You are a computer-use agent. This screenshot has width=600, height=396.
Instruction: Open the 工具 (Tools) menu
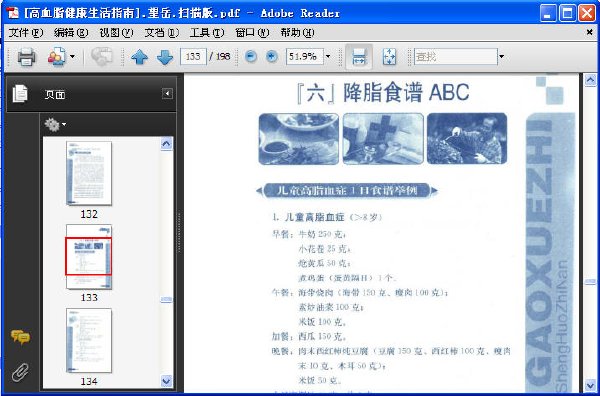point(207,33)
